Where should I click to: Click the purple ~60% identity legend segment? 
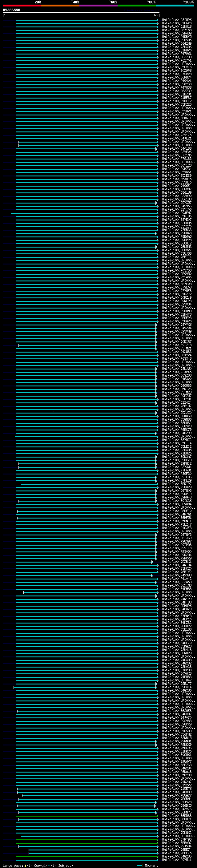99,6
